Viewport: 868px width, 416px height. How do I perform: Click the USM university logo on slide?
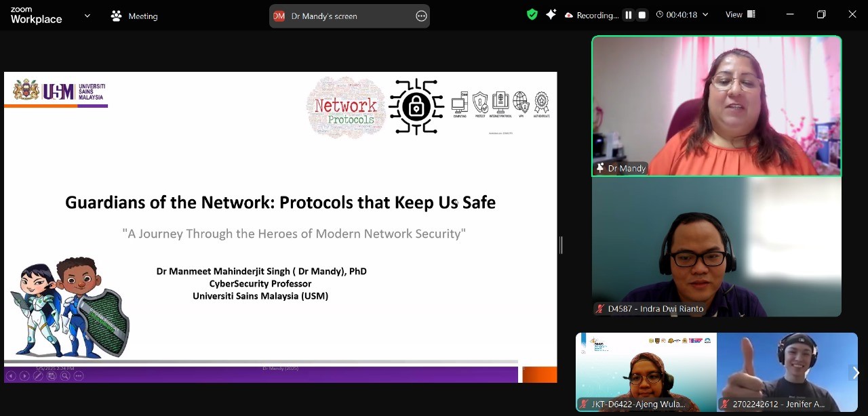pyautogui.click(x=58, y=91)
